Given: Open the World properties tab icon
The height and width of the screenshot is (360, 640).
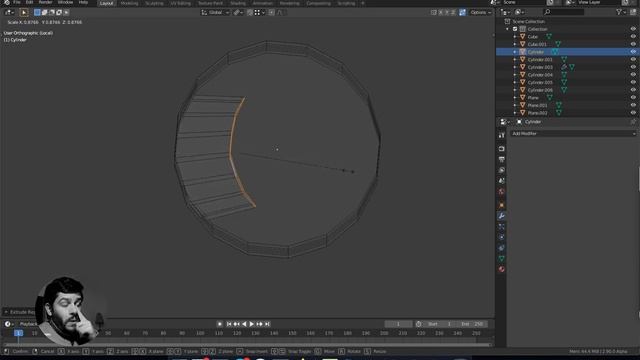Looking at the screenshot, I should (502, 191).
